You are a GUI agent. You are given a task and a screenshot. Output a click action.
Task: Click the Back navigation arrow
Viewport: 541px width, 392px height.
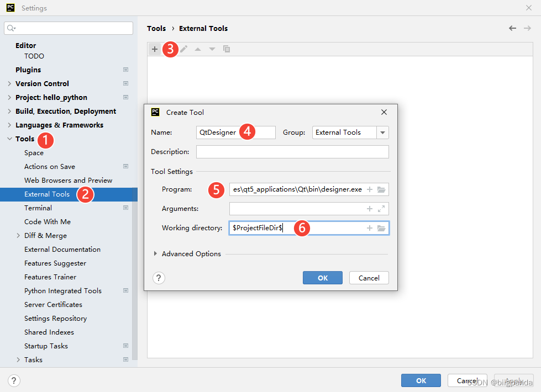[512, 28]
